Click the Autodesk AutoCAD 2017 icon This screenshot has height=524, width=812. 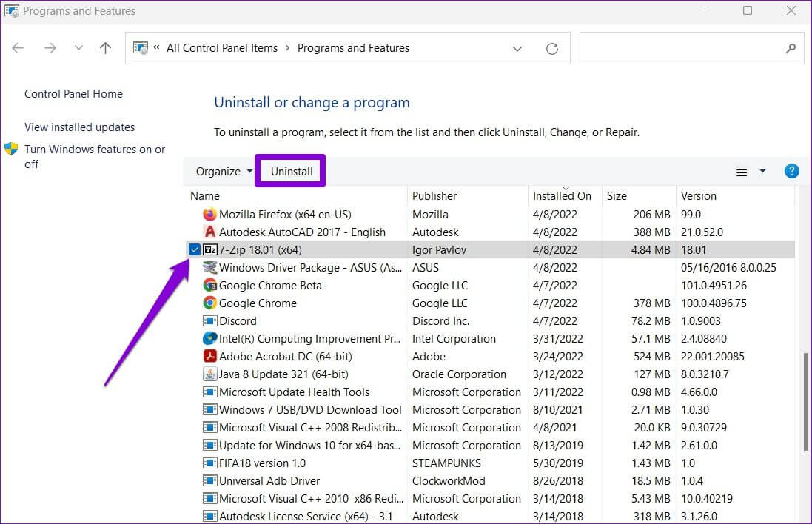pyautogui.click(x=209, y=232)
